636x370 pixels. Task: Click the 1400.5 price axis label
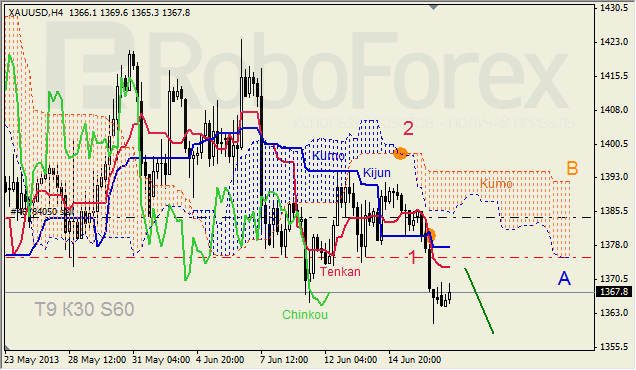614,144
